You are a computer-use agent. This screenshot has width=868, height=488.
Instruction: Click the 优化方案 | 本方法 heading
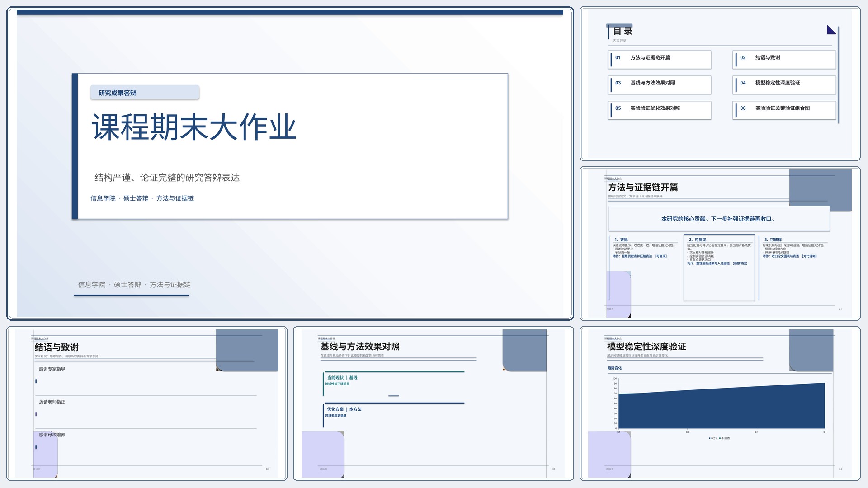(x=344, y=409)
